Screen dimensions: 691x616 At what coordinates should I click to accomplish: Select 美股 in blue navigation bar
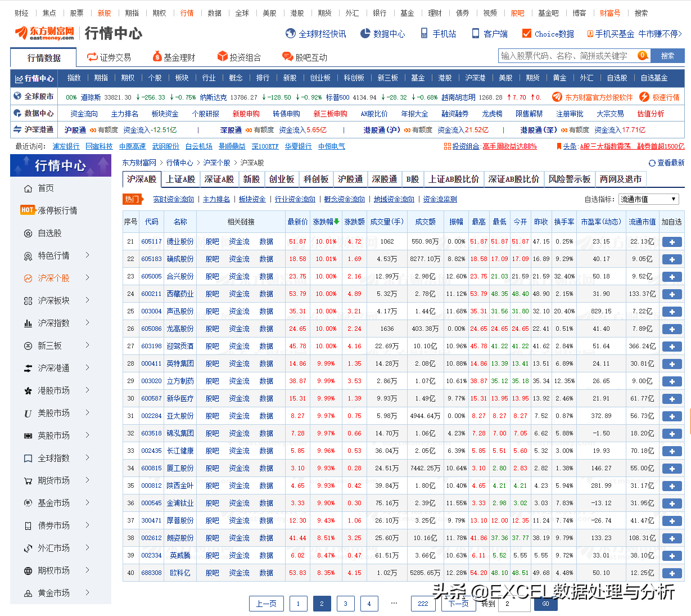[x=505, y=78]
